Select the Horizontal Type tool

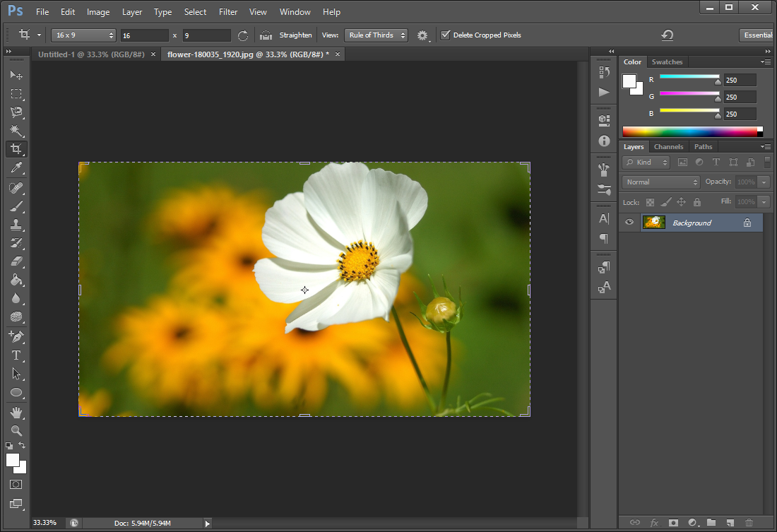16,355
